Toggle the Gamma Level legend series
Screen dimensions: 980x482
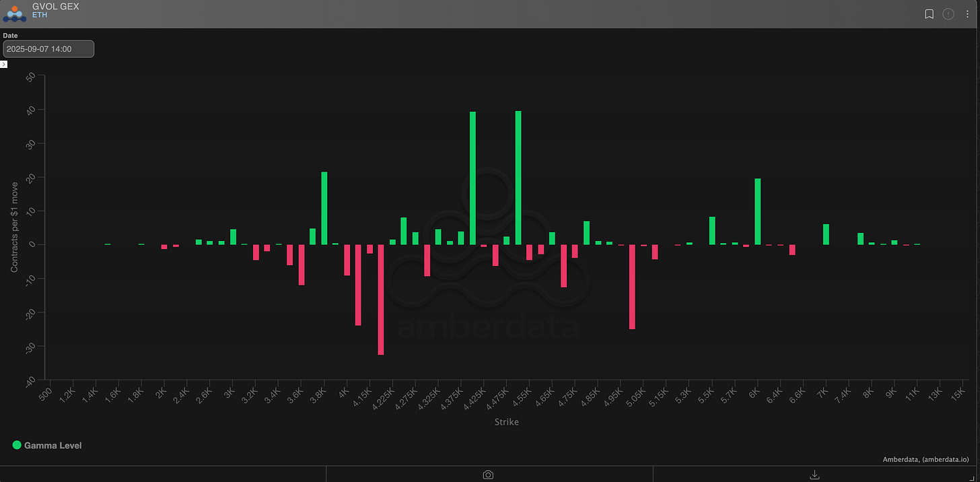pos(47,445)
